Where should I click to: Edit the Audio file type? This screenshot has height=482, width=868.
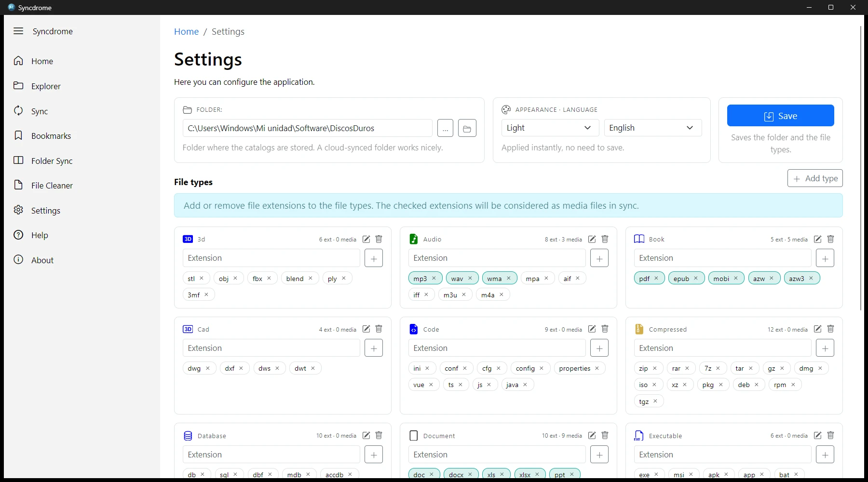(x=592, y=239)
